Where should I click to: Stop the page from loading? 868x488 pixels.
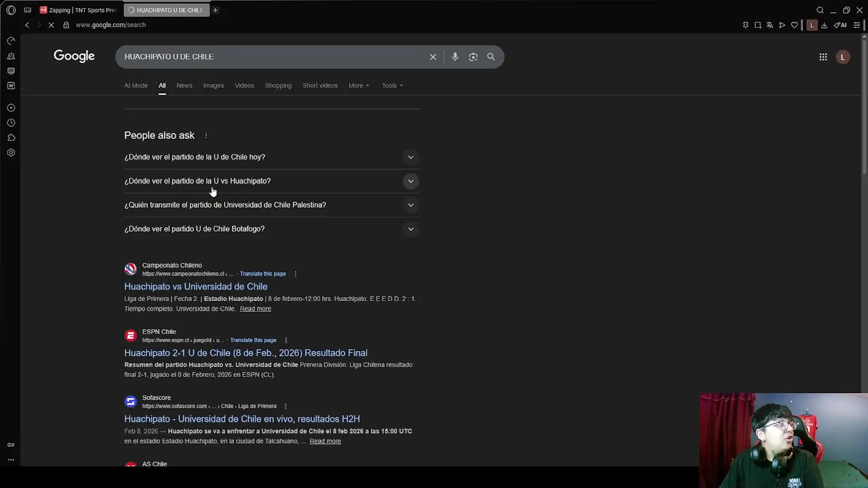pos(52,25)
